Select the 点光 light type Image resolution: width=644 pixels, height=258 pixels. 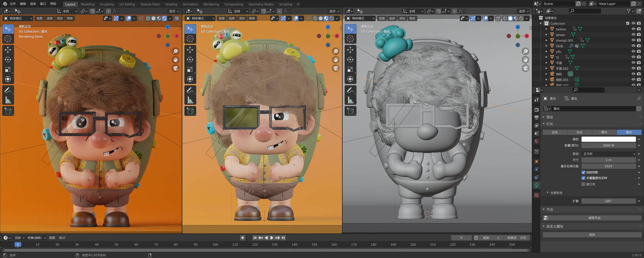pos(555,132)
